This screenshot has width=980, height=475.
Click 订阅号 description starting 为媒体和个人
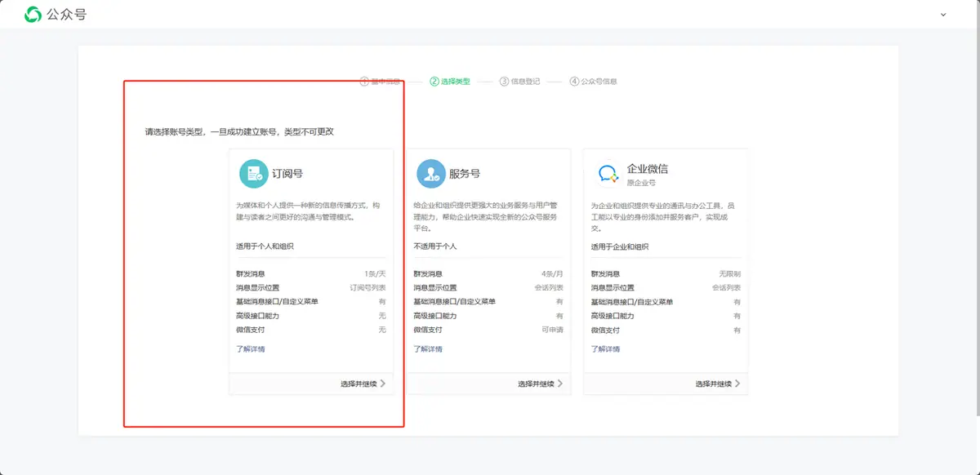[x=308, y=211]
